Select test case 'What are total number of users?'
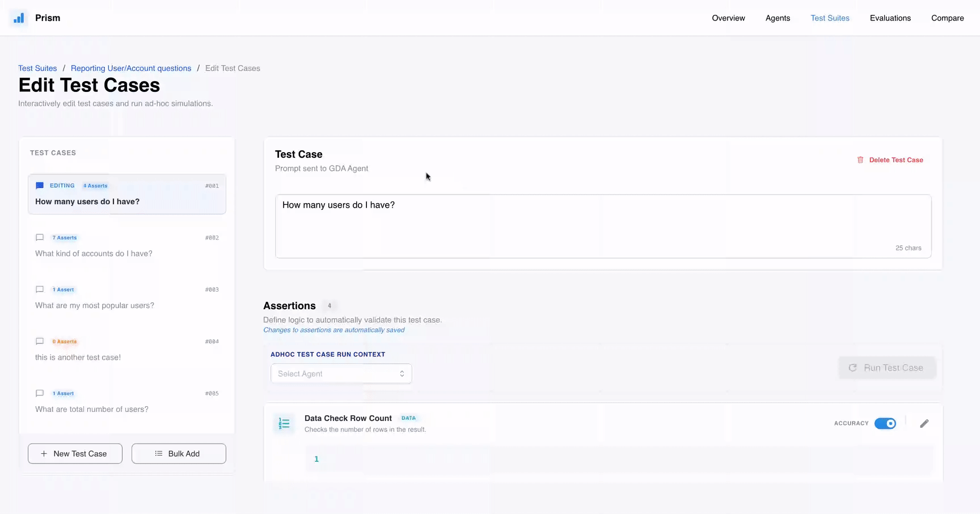Viewport: 980px width, 514px height. point(127,402)
